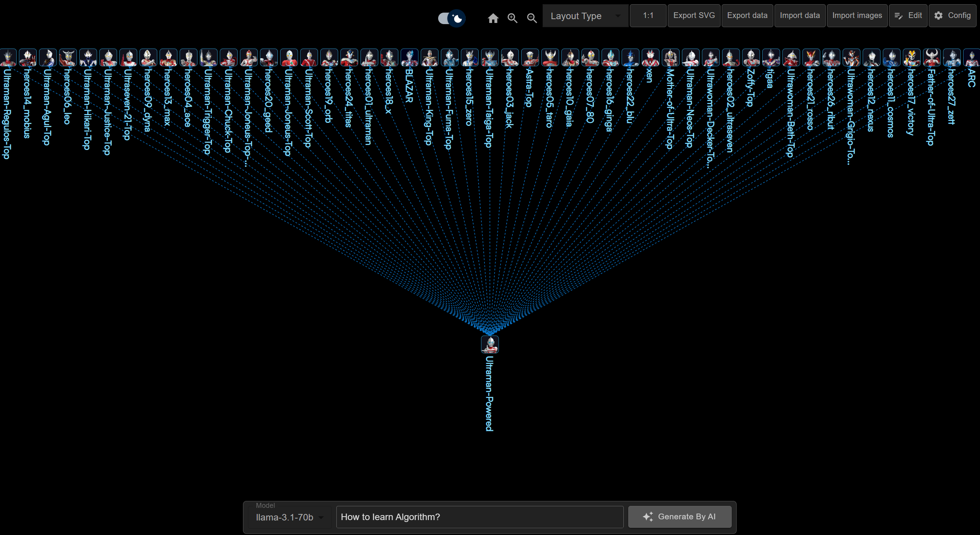This screenshot has width=980, height=535.
Task: Click the Edit button
Action: tap(908, 16)
